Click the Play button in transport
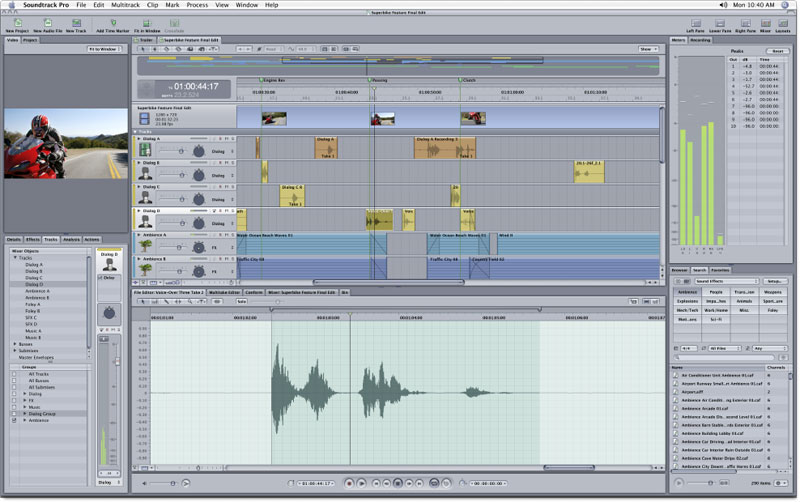 tap(361, 483)
